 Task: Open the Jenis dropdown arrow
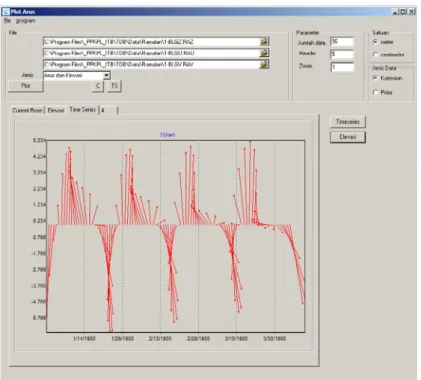point(107,75)
